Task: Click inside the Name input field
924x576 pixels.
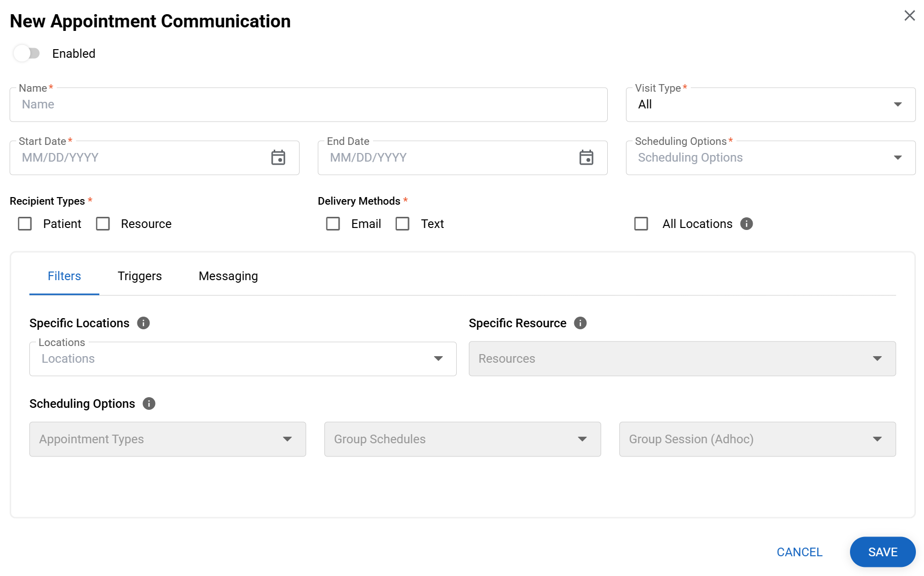Action: pyautogui.click(x=308, y=104)
